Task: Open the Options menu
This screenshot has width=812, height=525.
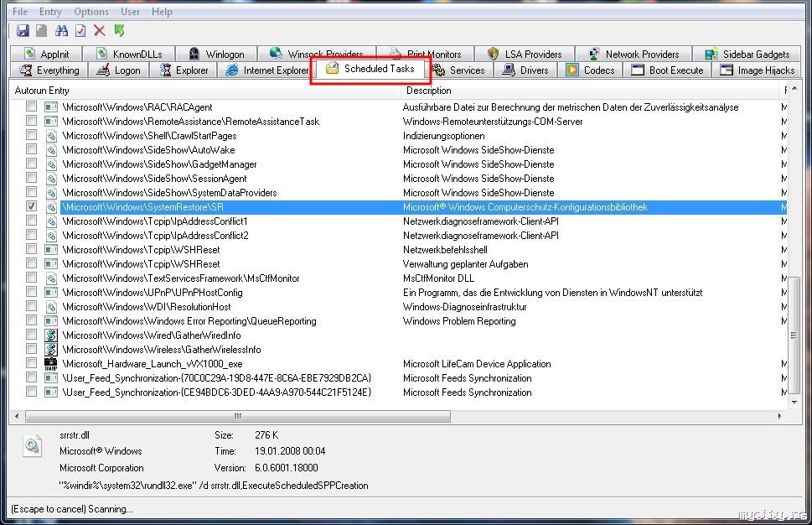Action: pos(91,11)
